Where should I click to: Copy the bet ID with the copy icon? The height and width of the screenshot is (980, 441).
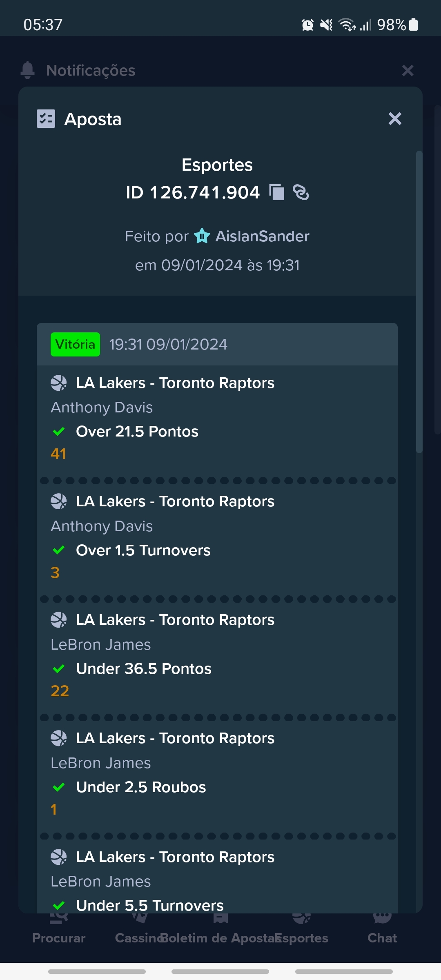point(277,192)
